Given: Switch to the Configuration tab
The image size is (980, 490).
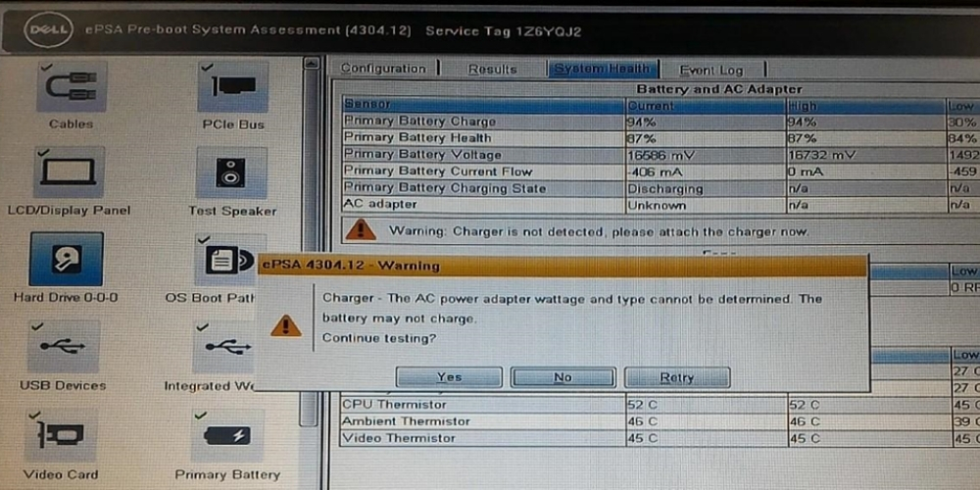Looking at the screenshot, I should [x=383, y=69].
